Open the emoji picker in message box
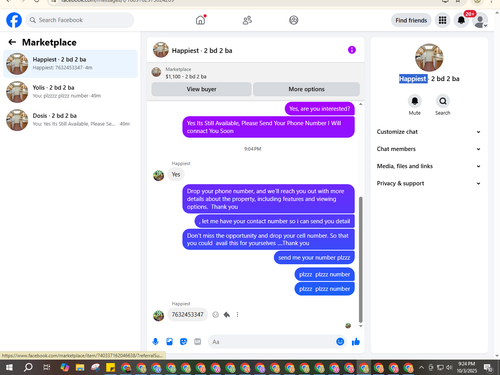The image size is (500, 375). tap(340, 342)
